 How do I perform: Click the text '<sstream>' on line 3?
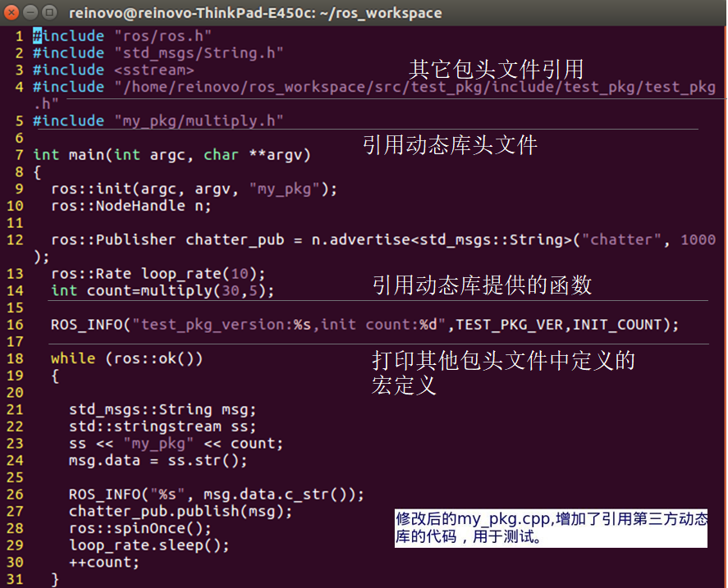tap(153, 70)
